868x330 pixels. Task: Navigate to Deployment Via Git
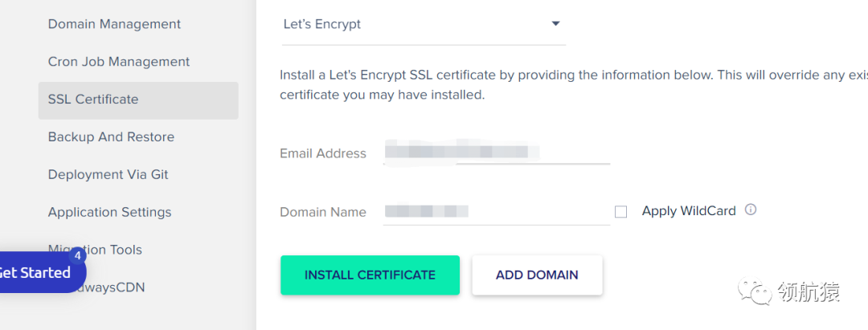click(108, 174)
